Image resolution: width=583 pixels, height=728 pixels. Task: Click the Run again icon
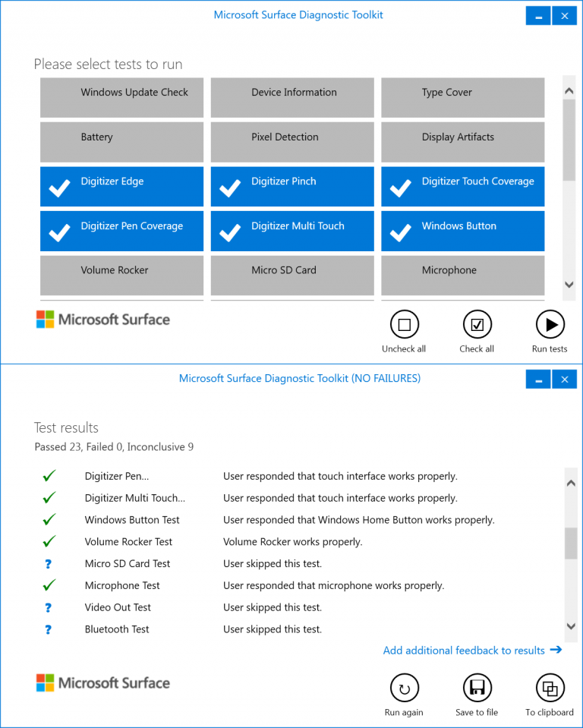(404, 689)
